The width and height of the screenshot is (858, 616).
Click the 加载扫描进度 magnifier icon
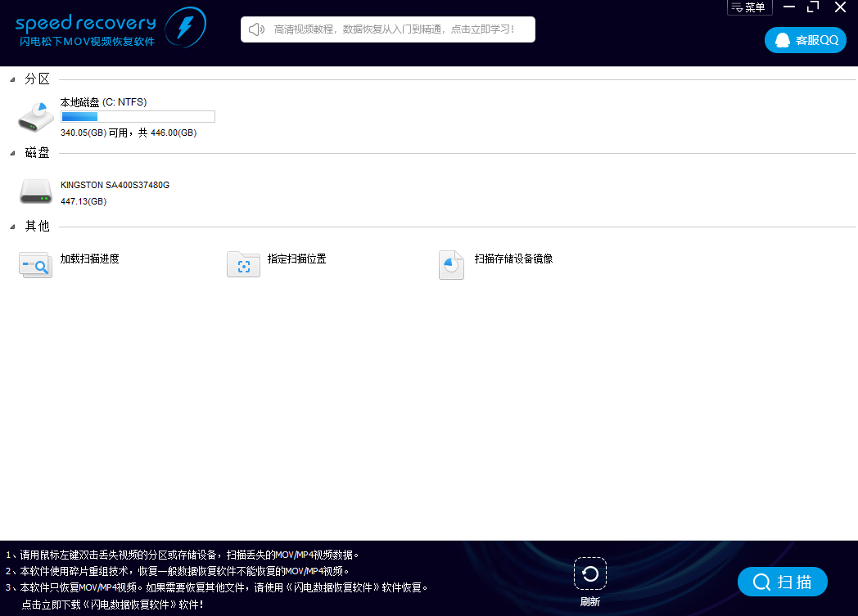(x=35, y=265)
